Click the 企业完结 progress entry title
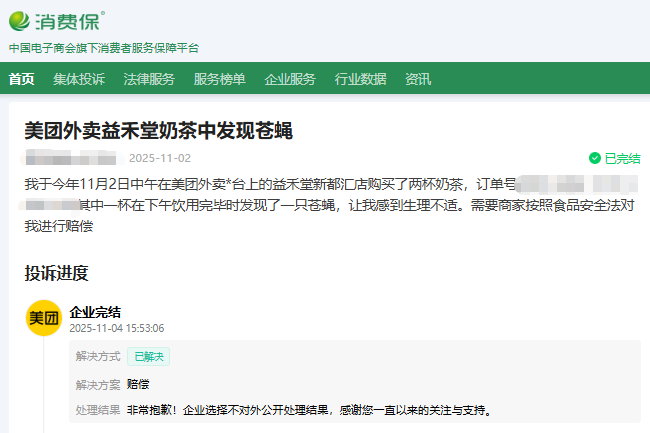This screenshot has width=650, height=433. coord(95,312)
